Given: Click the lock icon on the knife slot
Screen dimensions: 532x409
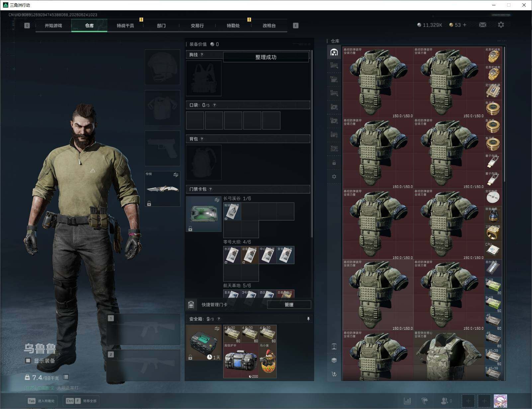Looking at the screenshot, I should (149, 204).
